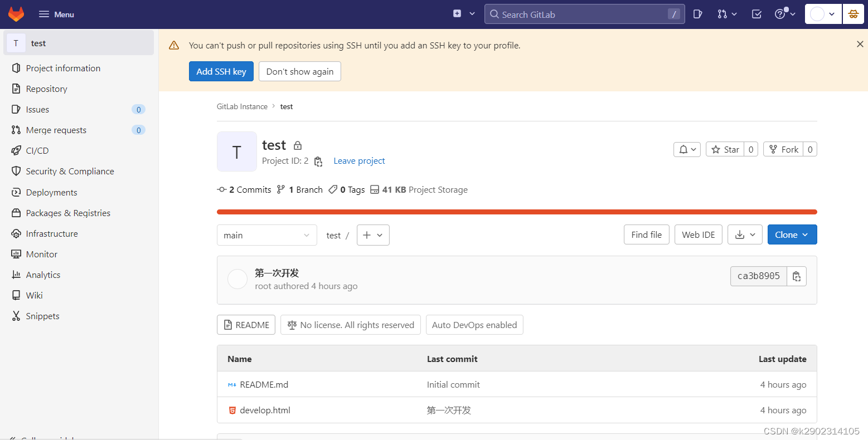
Task: Open README.md file
Action: tap(264, 384)
